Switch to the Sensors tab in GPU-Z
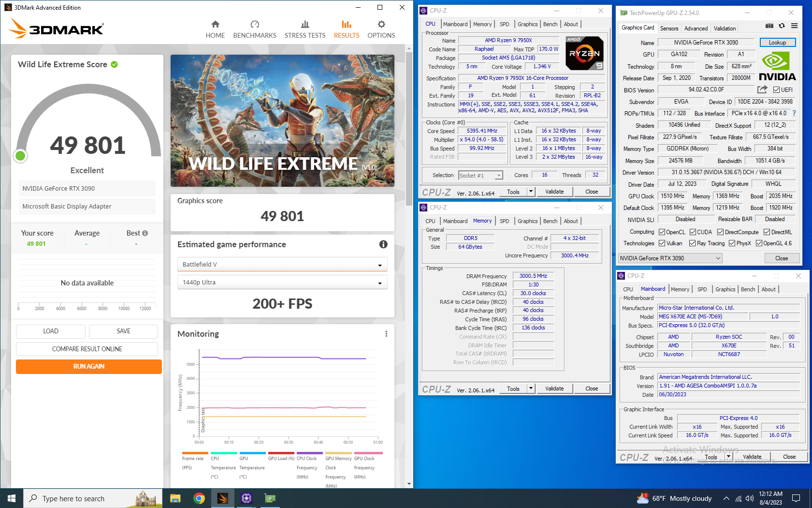The height and width of the screenshot is (508, 812). [669, 29]
